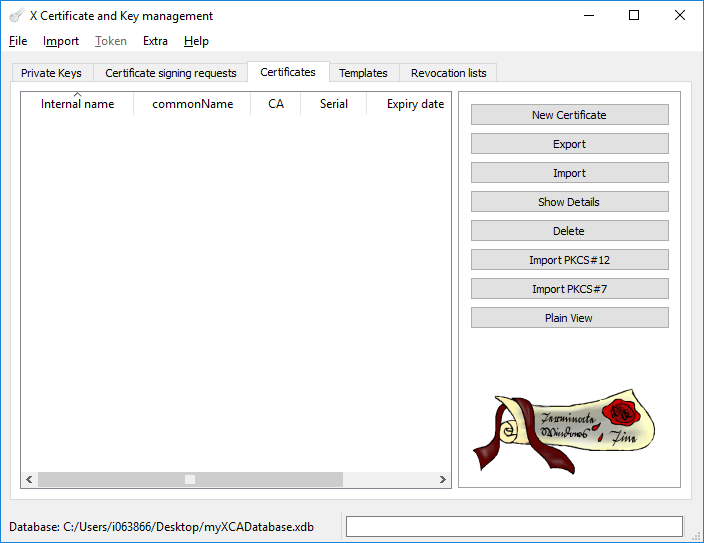The height and width of the screenshot is (543, 704).
Task: Click the horizontal scrollbar right arrow
Action: pyautogui.click(x=443, y=480)
